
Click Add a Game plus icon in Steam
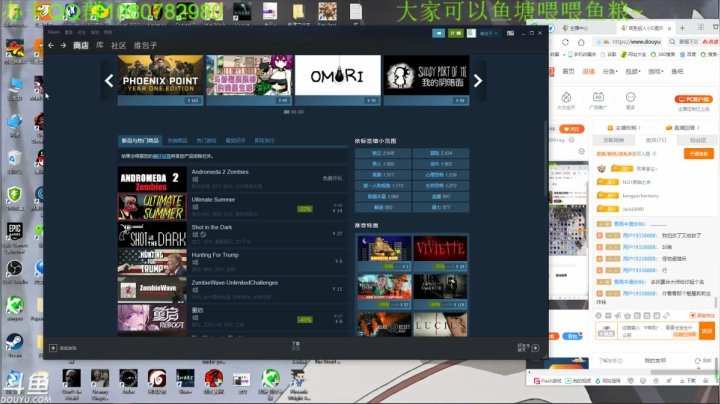53,348
